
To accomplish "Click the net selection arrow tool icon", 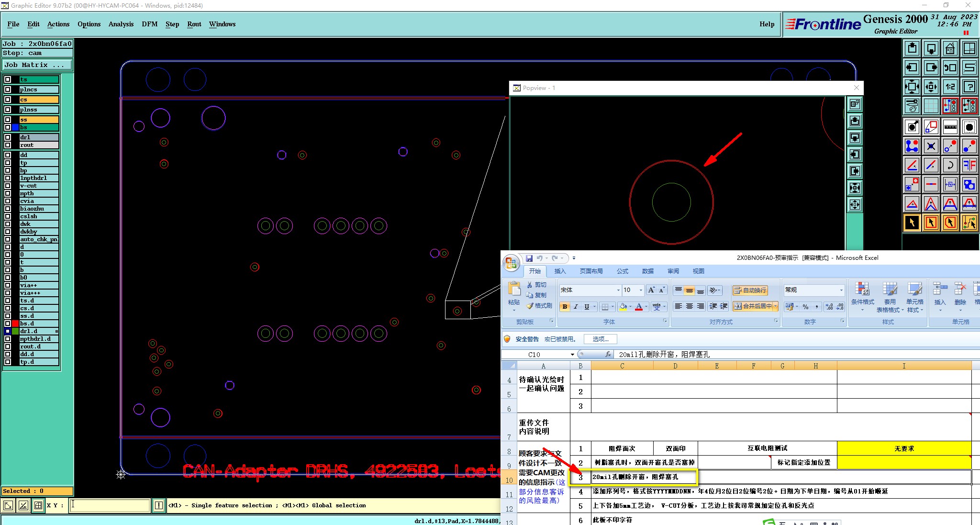I will 969,223.
